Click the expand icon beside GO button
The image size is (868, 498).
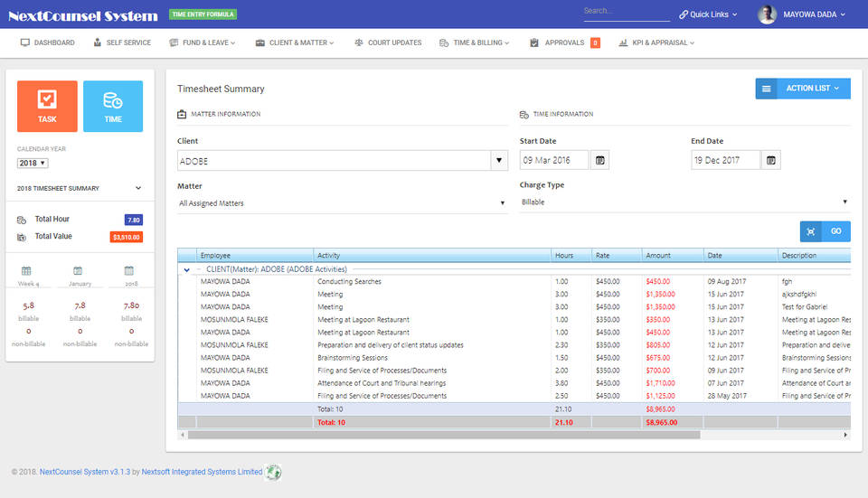(811, 231)
